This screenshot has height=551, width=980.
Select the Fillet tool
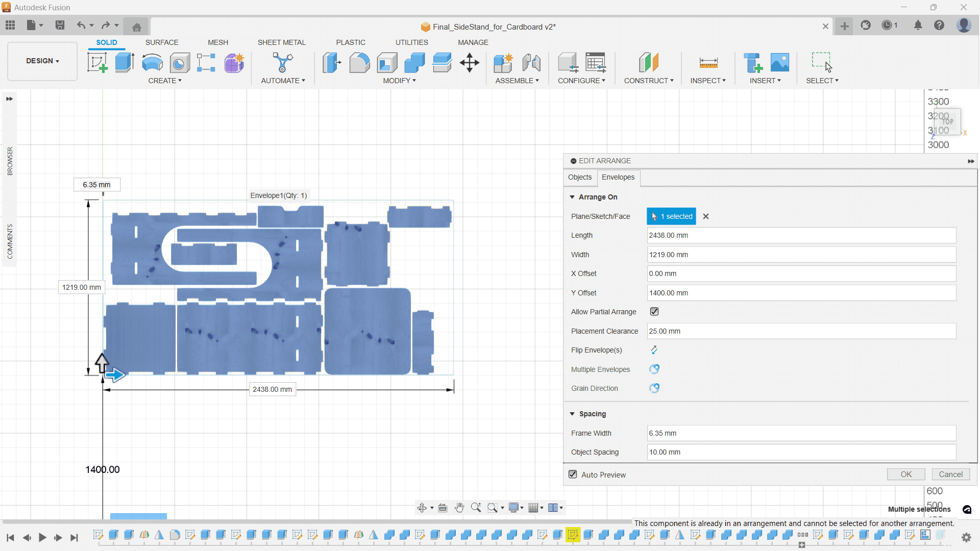pyautogui.click(x=359, y=63)
